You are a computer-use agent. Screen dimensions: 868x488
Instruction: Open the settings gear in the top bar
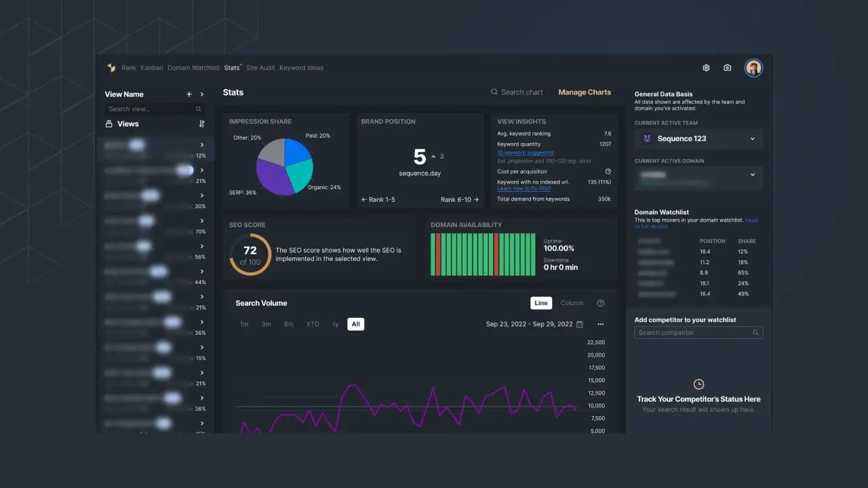click(x=705, y=68)
